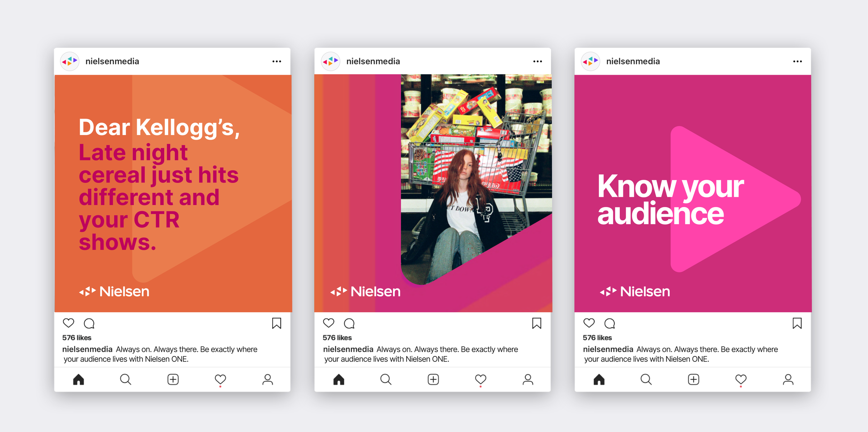Click nielsenmedia caption username under third post

[608, 349]
